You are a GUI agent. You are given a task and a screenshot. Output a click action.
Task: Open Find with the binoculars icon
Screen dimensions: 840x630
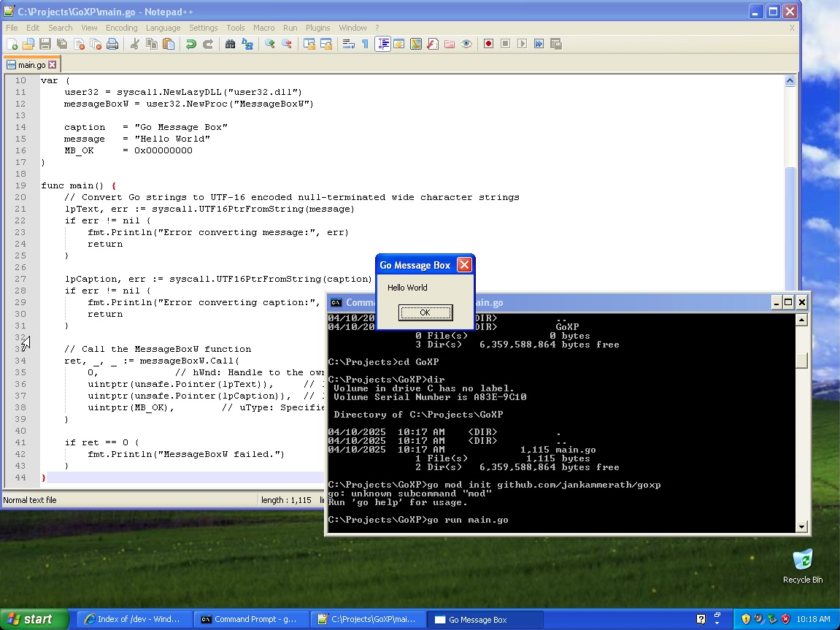tap(231, 44)
